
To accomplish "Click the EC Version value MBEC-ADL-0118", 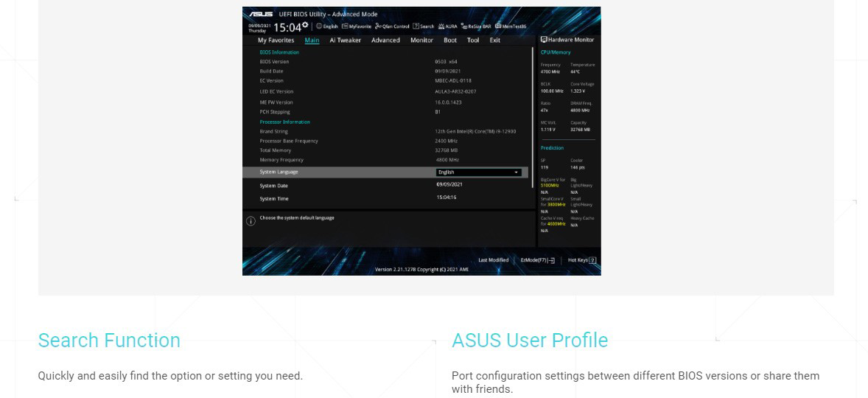I will point(453,81).
